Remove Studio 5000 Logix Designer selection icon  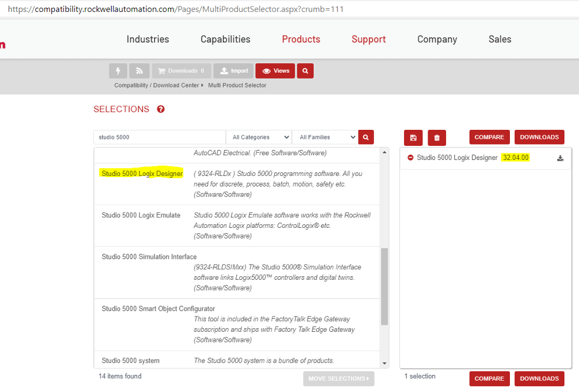[x=410, y=158]
